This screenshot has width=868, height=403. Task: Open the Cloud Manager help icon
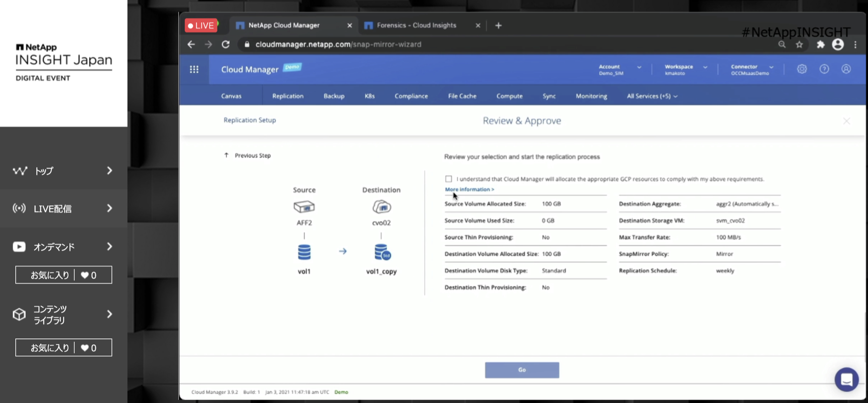click(x=824, y=69)
